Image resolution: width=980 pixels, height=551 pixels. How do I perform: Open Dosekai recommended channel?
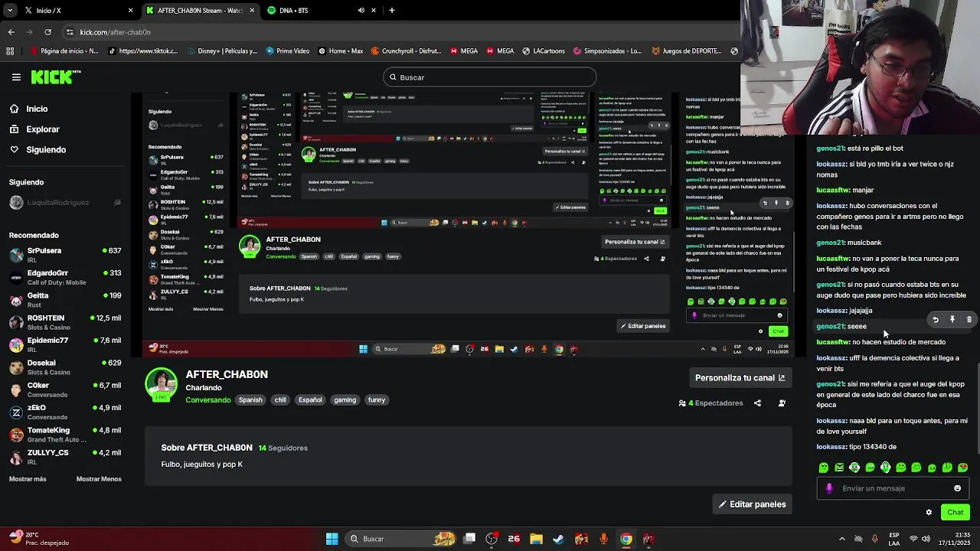tap(65, 367)
